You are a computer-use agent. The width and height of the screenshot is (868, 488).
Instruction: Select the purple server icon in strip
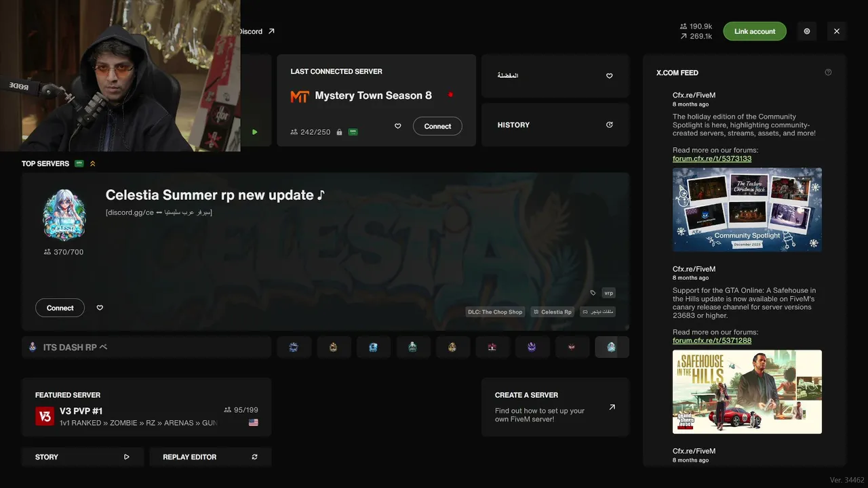[532, 347]
